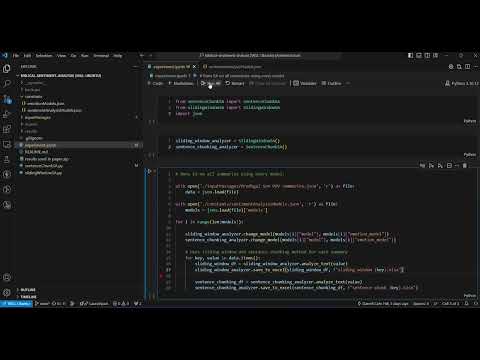Open errors and warnings in status bar
480x360 pixels.
pos(121,303)
